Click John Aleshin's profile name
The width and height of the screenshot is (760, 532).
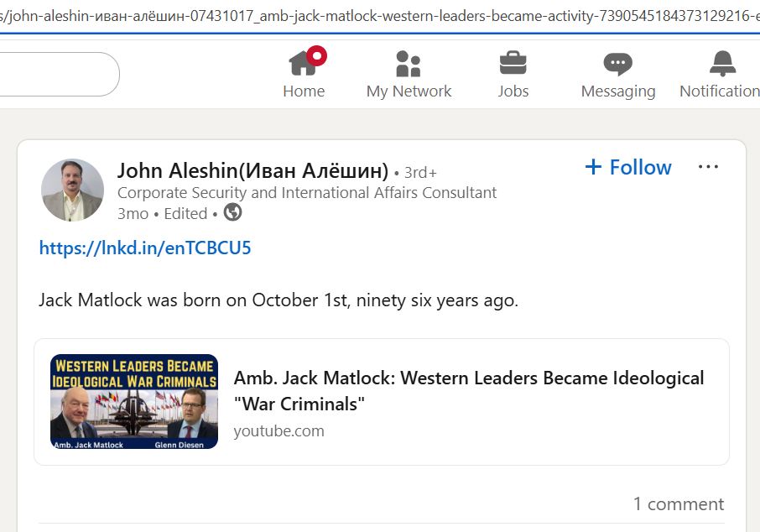coord(252,171)
